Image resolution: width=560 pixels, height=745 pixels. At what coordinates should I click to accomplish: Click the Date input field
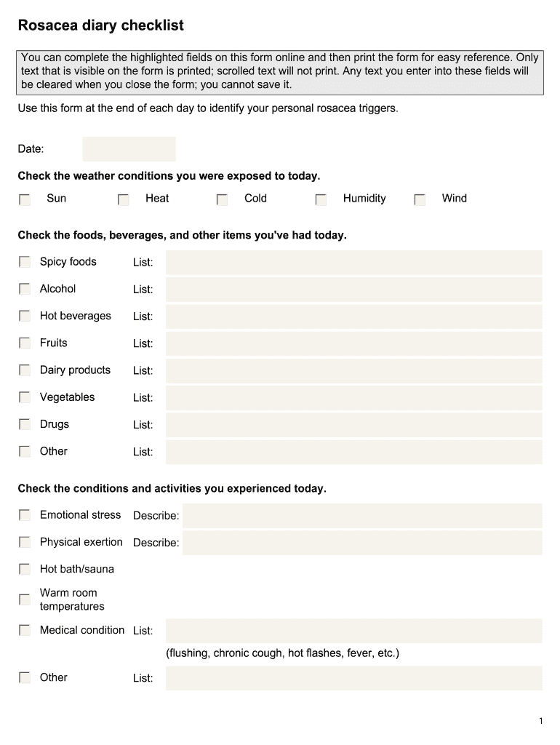pyautogui.click(x=129, y=149)
